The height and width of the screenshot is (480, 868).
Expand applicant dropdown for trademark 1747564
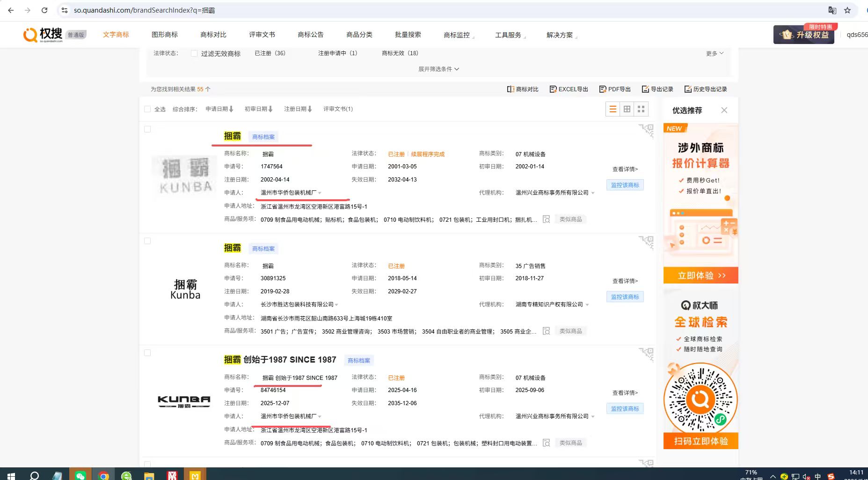[x=320, y=193]
